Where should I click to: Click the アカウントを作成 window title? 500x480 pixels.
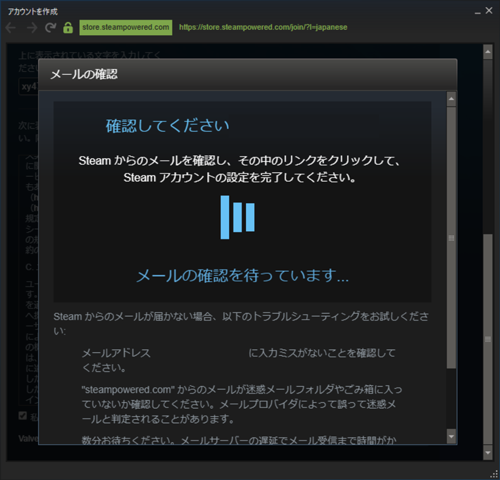pyautogui.click(x=33, y=12)
